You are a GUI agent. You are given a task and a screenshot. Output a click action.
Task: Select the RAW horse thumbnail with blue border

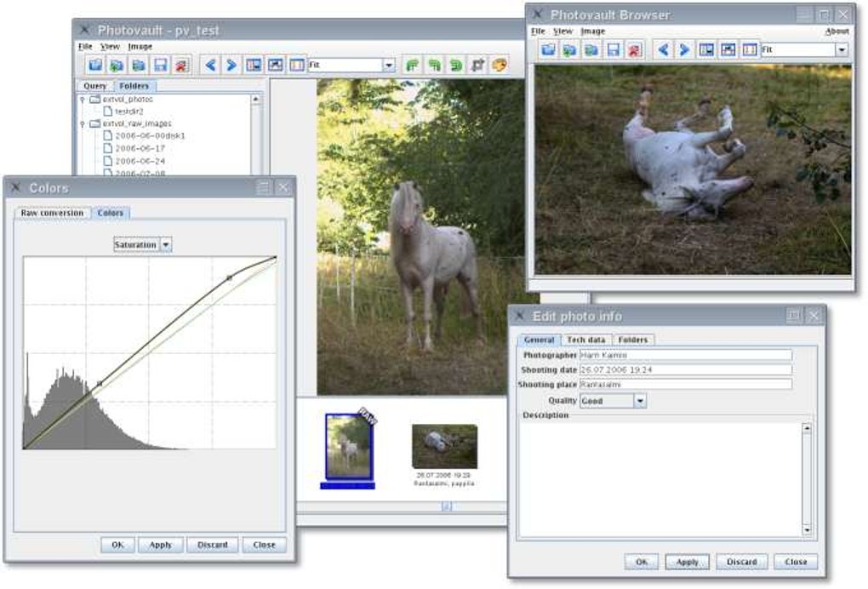pyautogui.click(x=349, y=446)
